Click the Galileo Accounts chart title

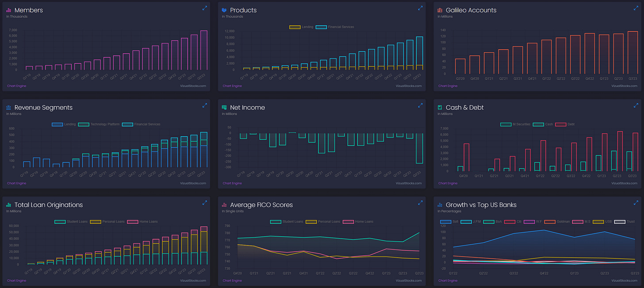pos(471,10)
